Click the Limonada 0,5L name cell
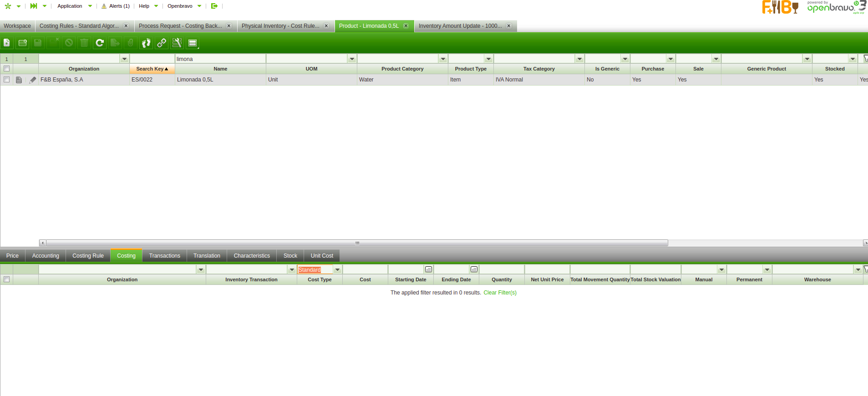Viewport: 868px width, 396px height. [x=220, y=80]
